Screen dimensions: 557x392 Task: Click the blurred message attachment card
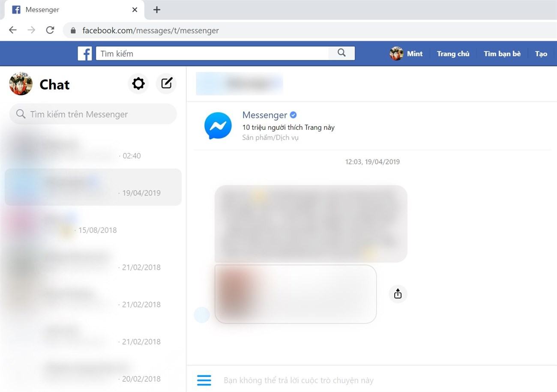pyautogui.click(x=296, y=294)
